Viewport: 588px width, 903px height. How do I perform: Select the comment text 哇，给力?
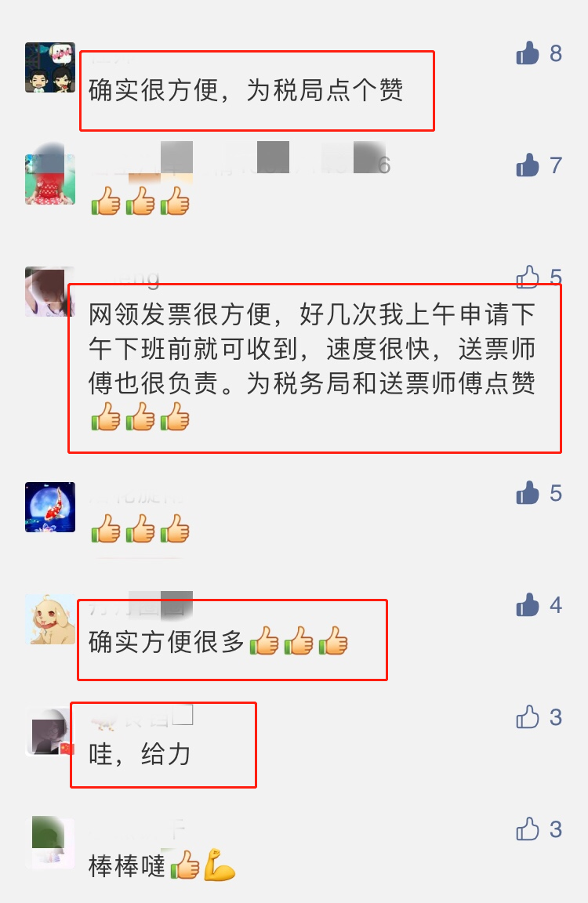[140, 754]
